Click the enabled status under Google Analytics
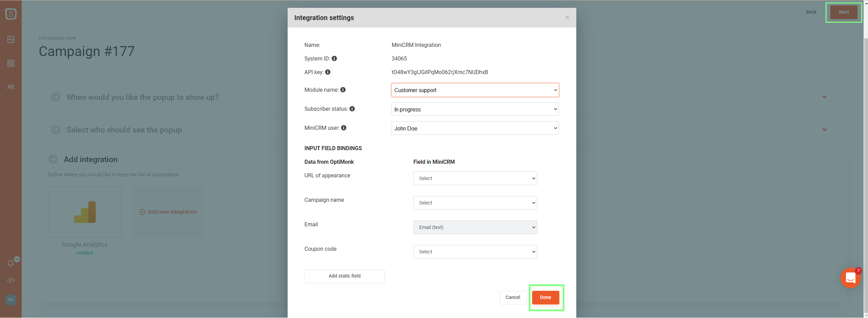The height and width of the screenshot is (318, 868). click(x=85, y=253)
